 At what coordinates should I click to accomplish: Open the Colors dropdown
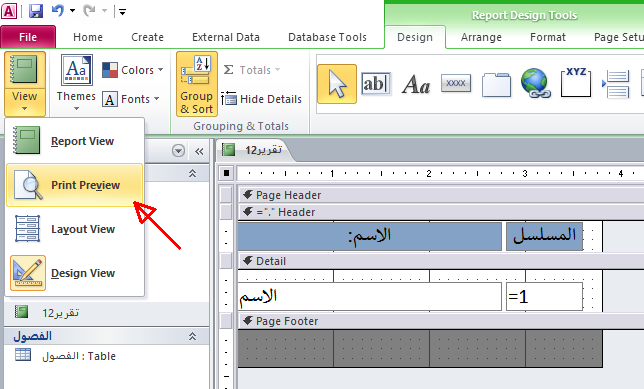point(132,70)
